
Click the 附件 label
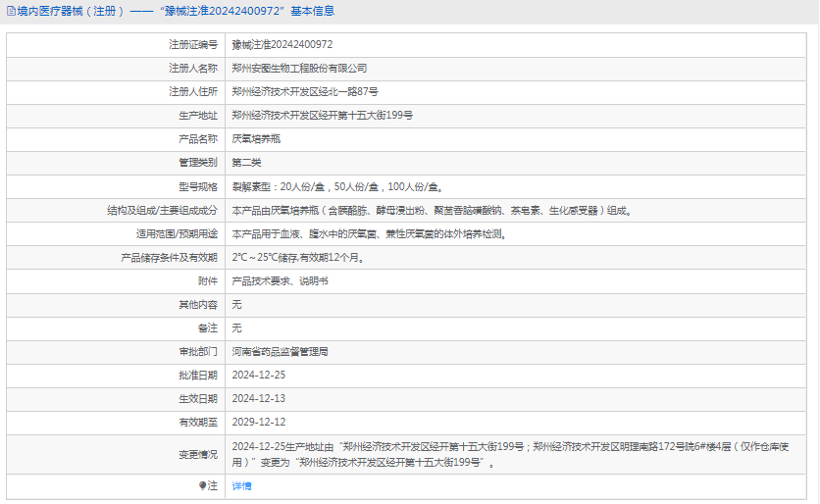[208, 281]
